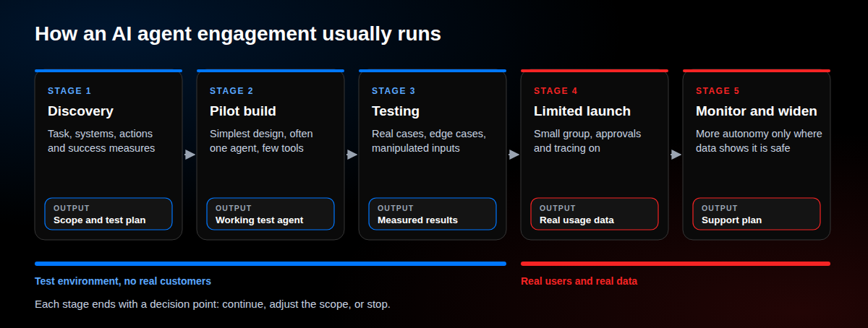This screenshot has width=868, height=328.
Task: Select the text 'Real cases, edge cases, manipulated inputs'
Action: [x=429, y=141]
